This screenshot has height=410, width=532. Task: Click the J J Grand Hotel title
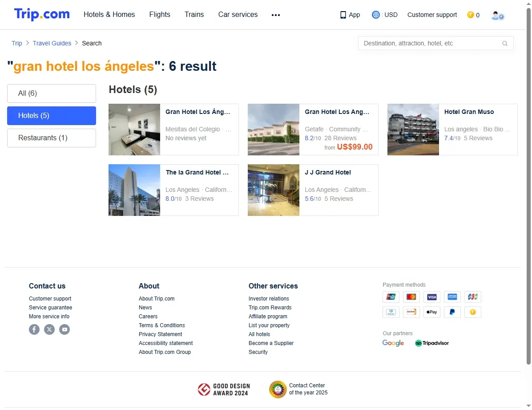point(328,173)
